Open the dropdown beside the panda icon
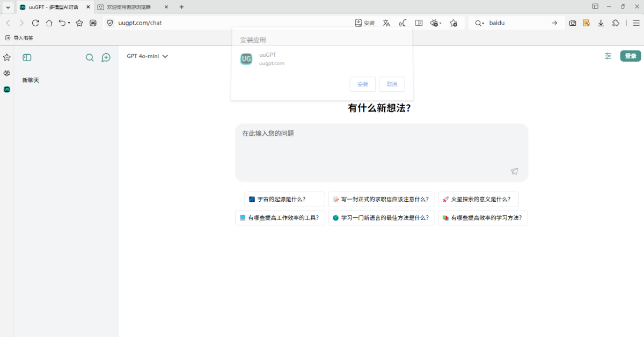 point(440,23)
